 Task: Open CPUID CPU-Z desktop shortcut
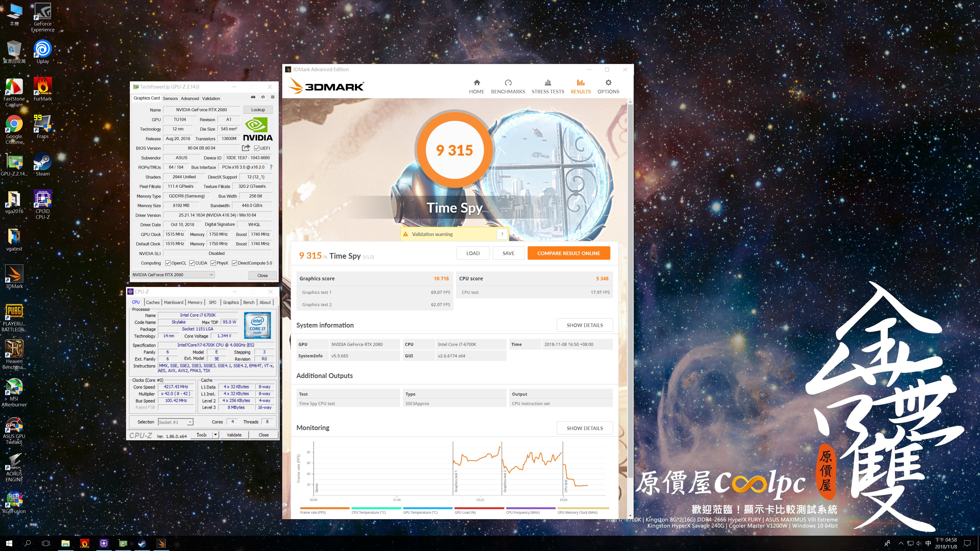tap(43, 205)
